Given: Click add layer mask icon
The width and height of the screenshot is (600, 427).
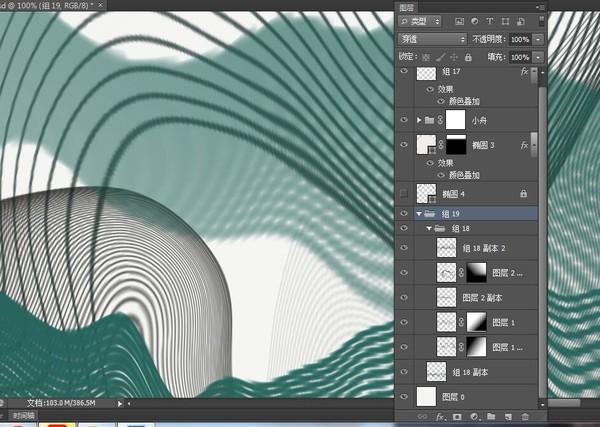Looking at the screenshot, I should pyautogui.click(x=457, y=416).
